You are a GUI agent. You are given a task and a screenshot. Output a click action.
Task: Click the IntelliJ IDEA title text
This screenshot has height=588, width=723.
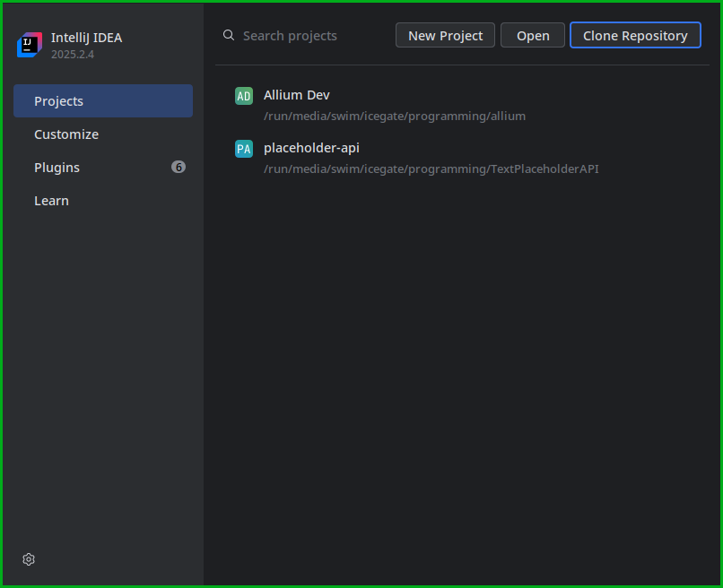86,38
